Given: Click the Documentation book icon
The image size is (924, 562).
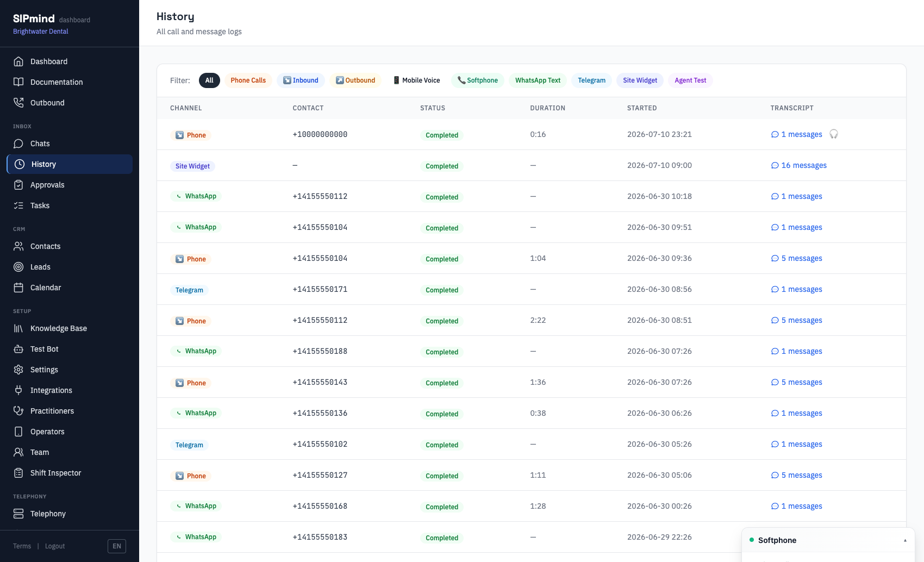Looking at the screenshot, I should point(18,82).
